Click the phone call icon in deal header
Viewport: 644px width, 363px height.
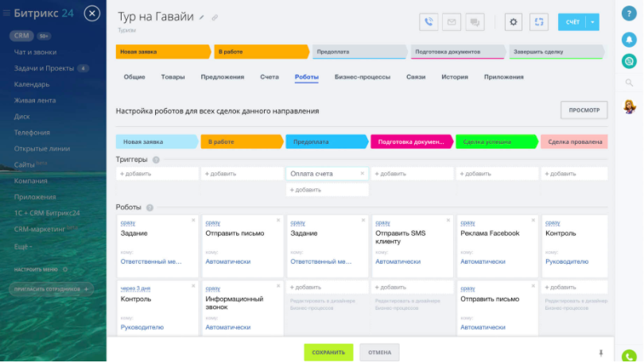429,22
